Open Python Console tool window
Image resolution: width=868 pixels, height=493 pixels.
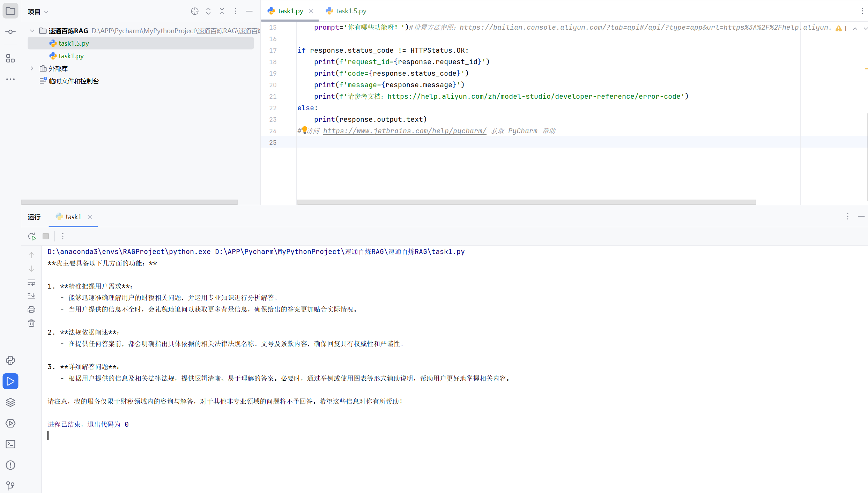(x=10, y=360)
